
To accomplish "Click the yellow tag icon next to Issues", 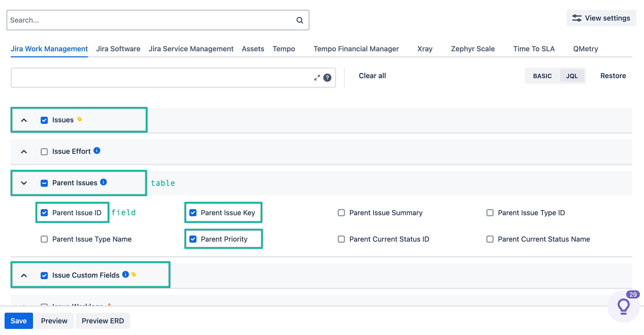I will (x=79, y=119).
